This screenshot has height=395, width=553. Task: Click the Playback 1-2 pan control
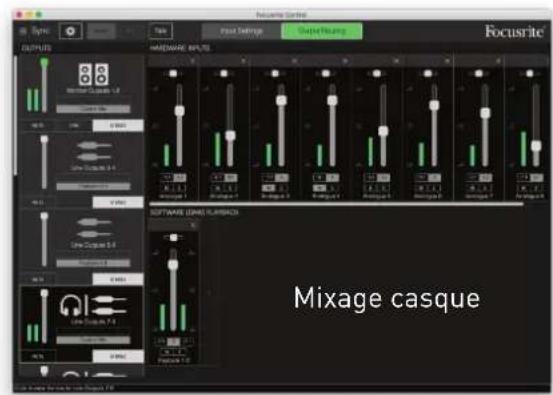[x=173, y=237]
